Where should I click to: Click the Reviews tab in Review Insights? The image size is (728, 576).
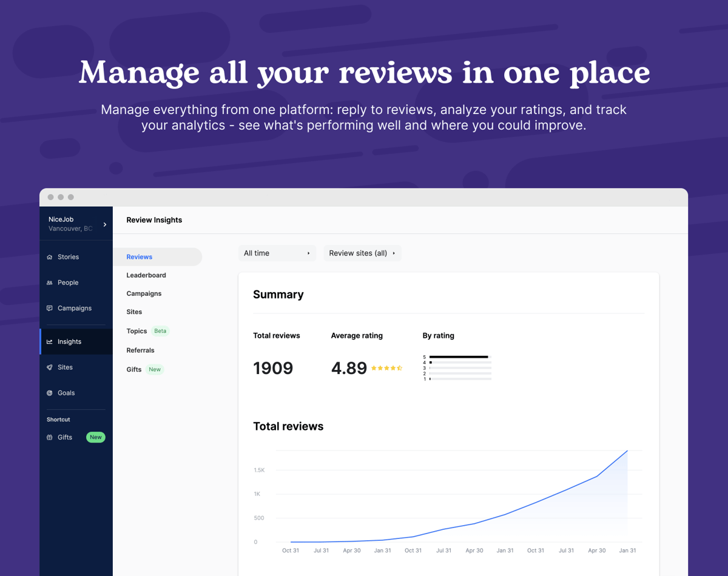(x=139, y=256)
